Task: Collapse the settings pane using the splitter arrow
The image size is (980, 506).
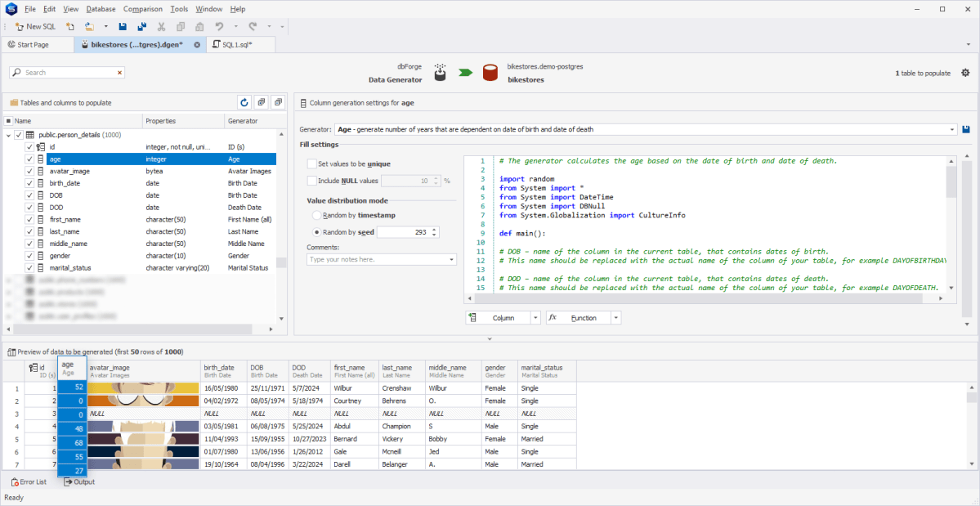Action: click(x=490, y=339)
